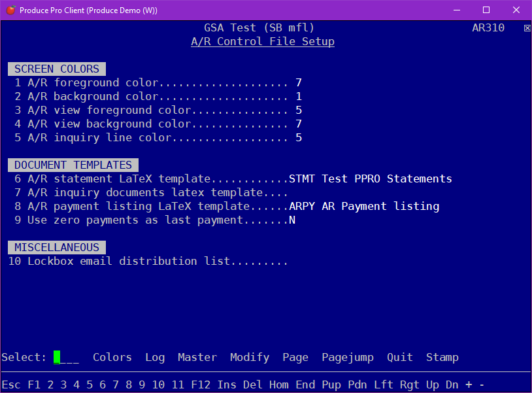Click the Up key label
This screenshot has height=393, width=532.
click(x=433, y=385)
